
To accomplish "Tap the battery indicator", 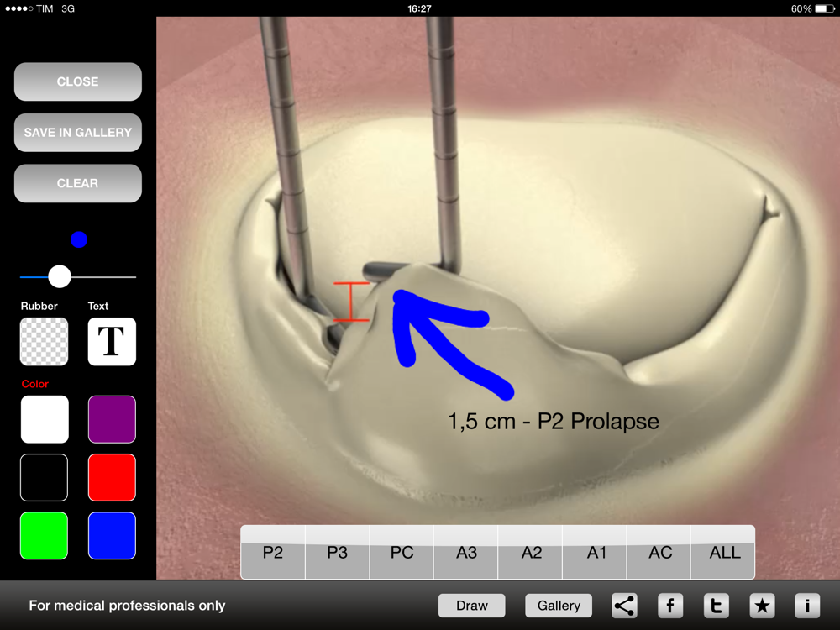I will [824, 8].
